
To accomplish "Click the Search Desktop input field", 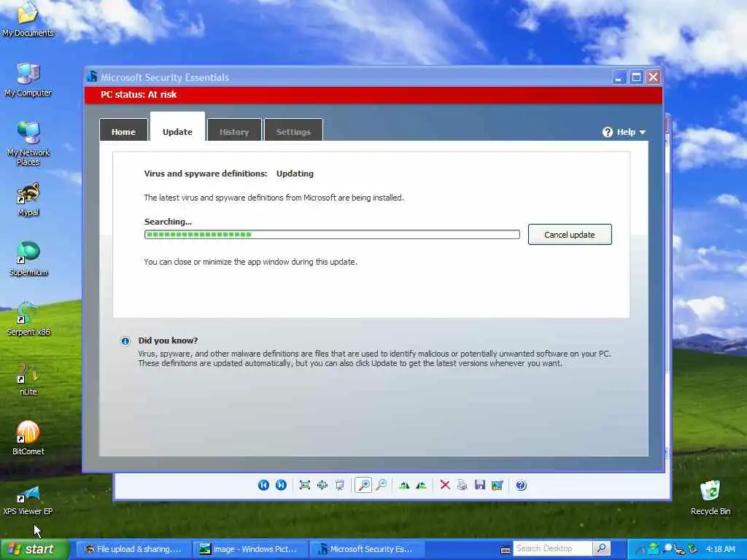I will (x=553, y=548).
